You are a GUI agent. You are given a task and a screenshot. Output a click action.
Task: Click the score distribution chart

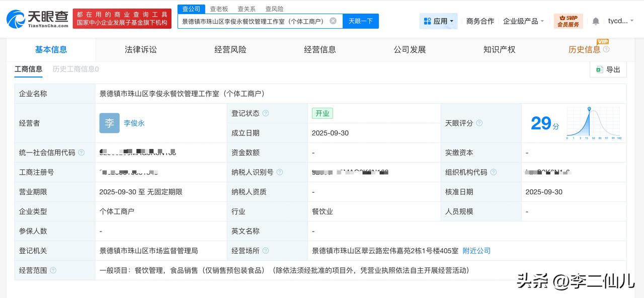pyautogui.click(x=594, y=123)
